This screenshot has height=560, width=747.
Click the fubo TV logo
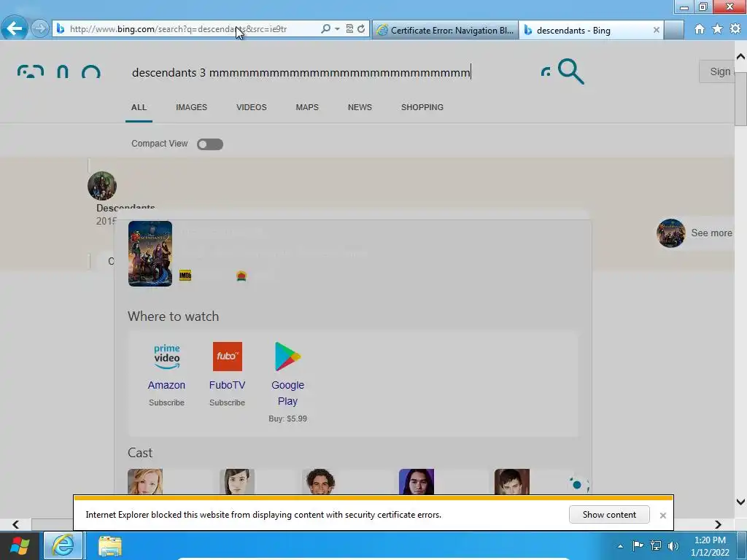coord(228,357)
